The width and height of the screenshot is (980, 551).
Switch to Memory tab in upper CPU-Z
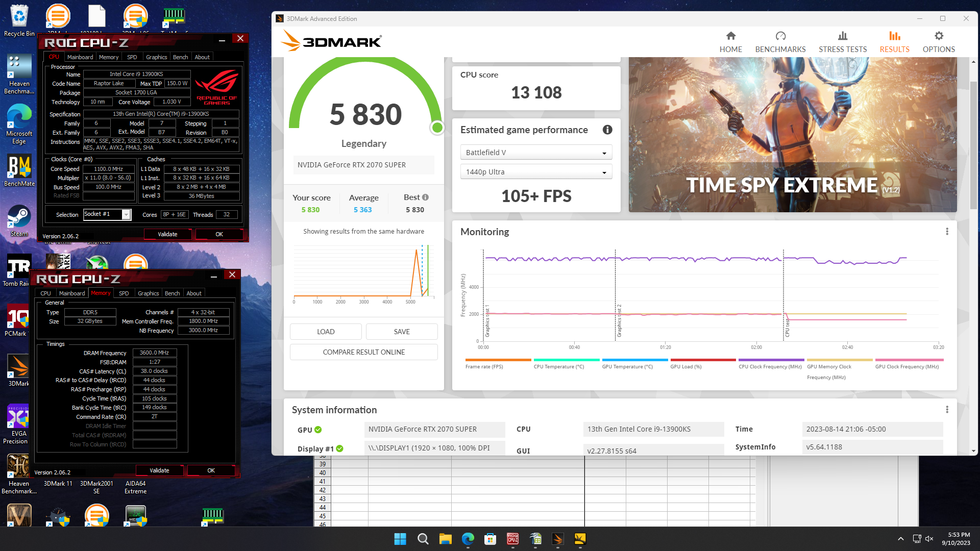click(x=109, y=57)
